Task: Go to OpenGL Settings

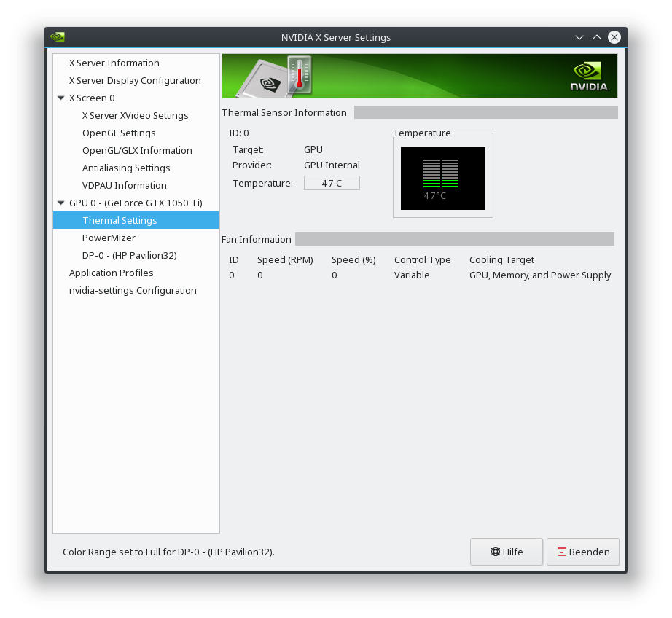Action: (119, 133)
